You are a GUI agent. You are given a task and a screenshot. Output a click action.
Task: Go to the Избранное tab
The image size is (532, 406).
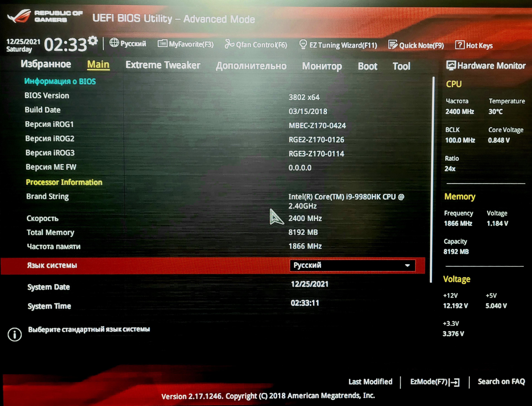pyautogui.click(x=46, y=64)
